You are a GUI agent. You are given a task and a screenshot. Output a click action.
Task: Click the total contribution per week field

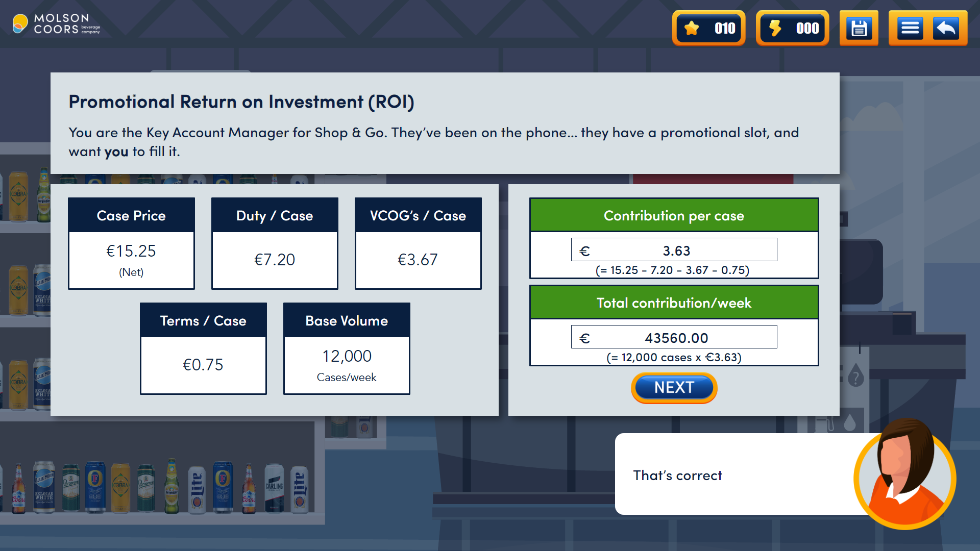point(674,337)
